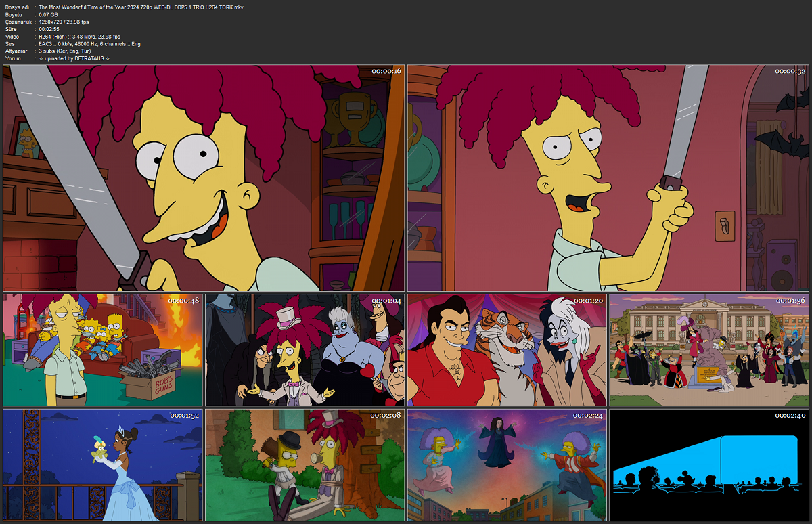The height and width of the screenshot is (524, 812).
Task: Click the 00:00:32 timestamp
Action: pyautogui.click(x=790, y=71)
